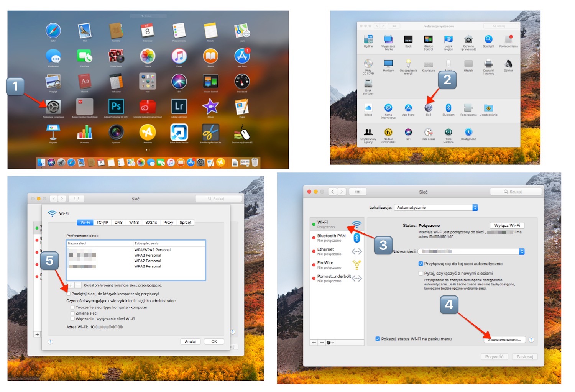Image resolution: width=575 pixels, height=392 pixels.
Task: Switch to the DNS tab
Action: (118, 222)
